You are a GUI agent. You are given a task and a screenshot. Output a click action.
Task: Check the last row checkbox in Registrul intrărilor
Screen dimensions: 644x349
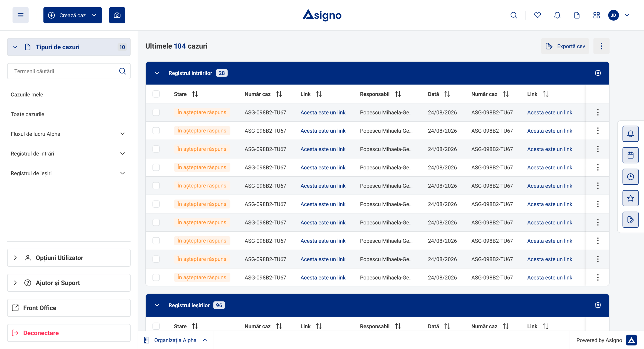[x=156, y=277]
